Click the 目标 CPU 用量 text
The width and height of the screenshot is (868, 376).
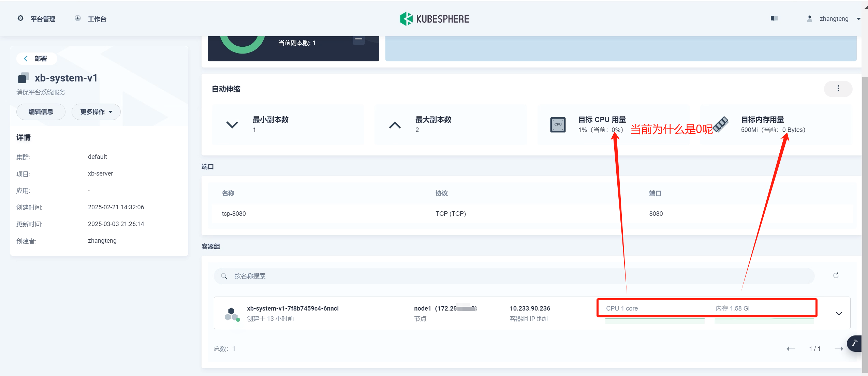point(602,120)
